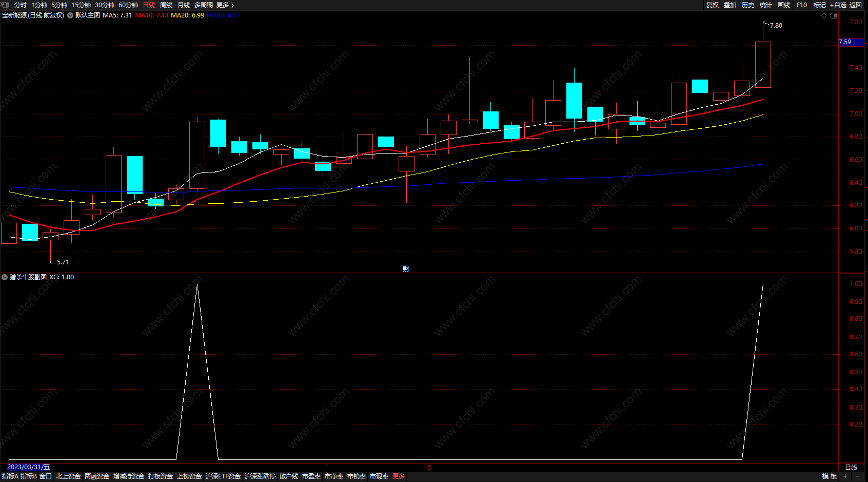
Task: Click the 2023/03/31/五 date label
Action: [x=28, y=467]
